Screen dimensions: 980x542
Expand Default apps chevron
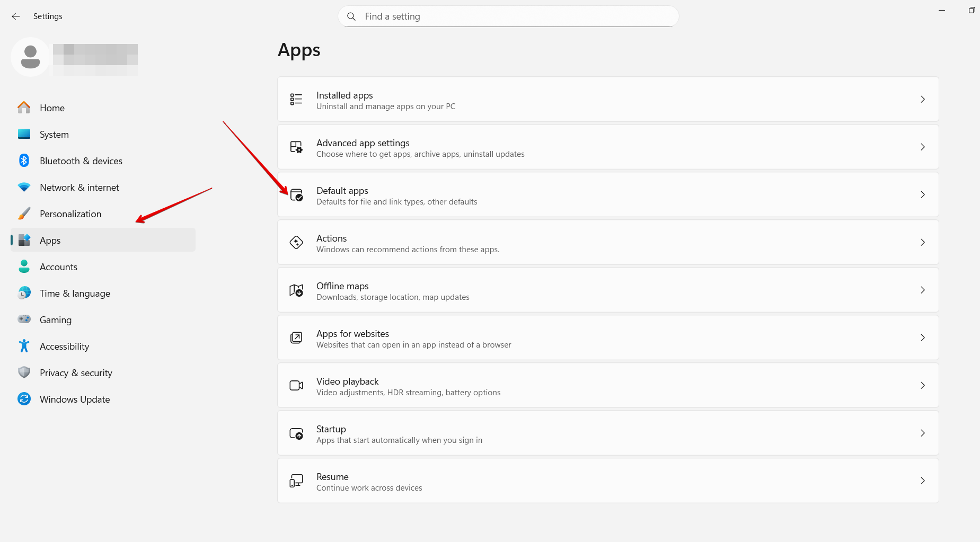click(x=923, y=194)
